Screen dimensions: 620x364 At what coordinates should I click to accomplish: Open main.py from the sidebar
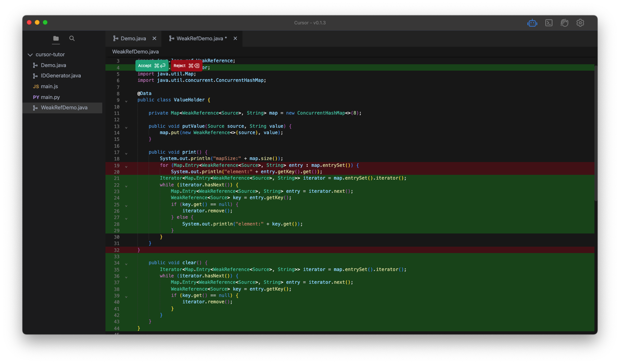click(50, 97)
